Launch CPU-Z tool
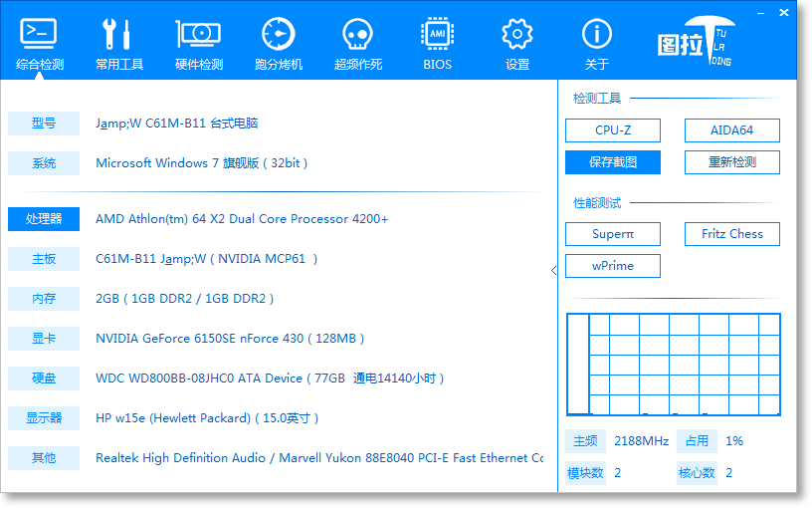812x508 pixels. pos(613,130)
